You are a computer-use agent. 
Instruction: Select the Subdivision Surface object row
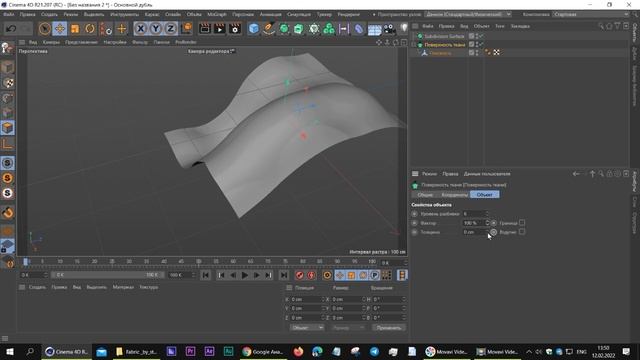tap(444, 36)
